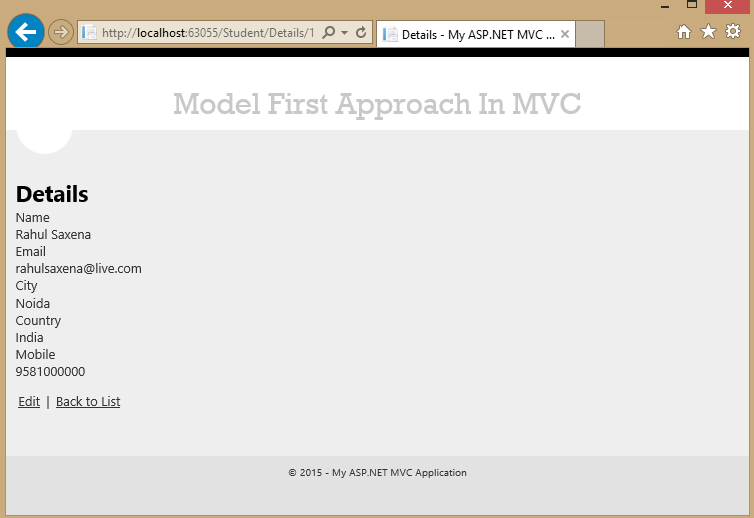Open a new blank tab
The width and height of the screenshot is (754, 518).
point(590,34)
